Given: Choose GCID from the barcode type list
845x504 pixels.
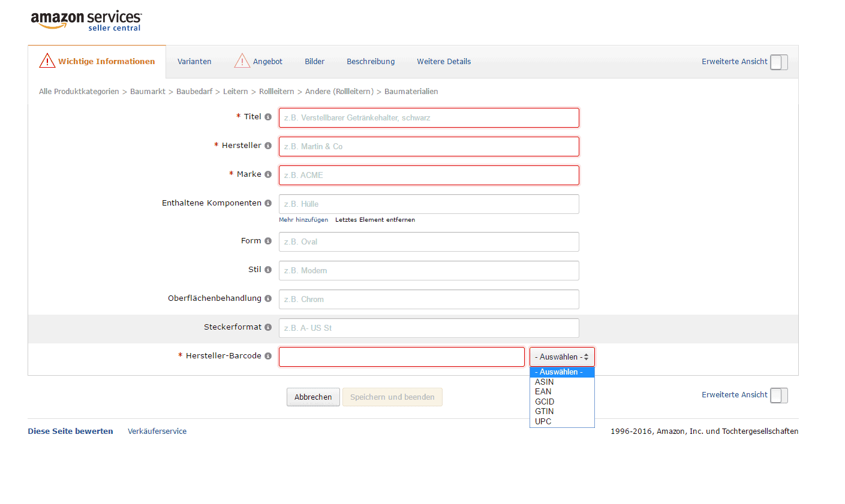Looking at the screenshot, I should click(x=562, y=402).
